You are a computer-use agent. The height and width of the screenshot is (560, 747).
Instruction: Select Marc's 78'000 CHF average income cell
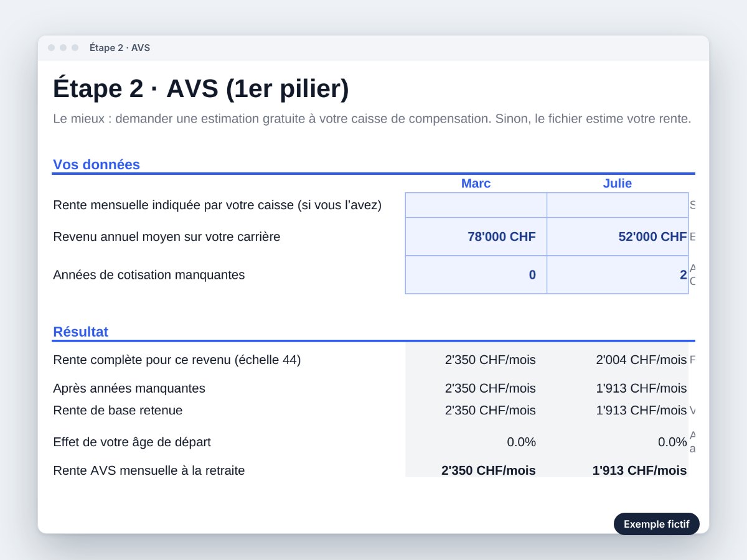pyautogui.click(x=476, y=236)
